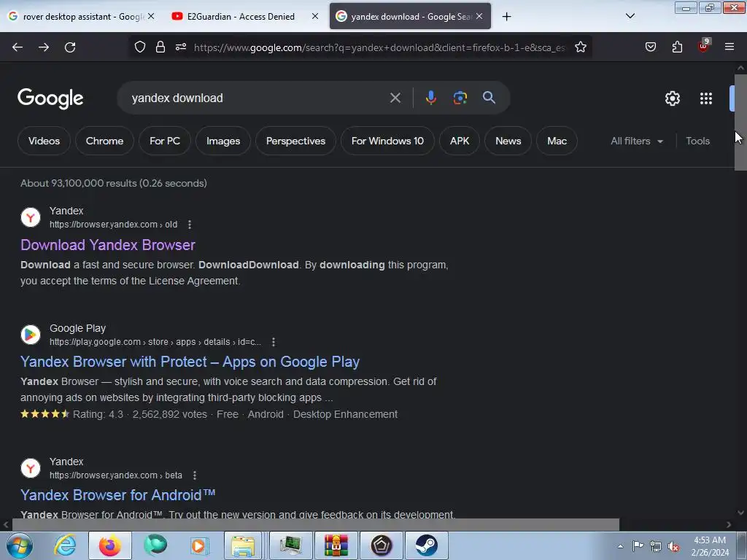Open Steam from the taskbar
This screenshot has width=747, height=560.
pyautogui.click(x=426, y=545)
